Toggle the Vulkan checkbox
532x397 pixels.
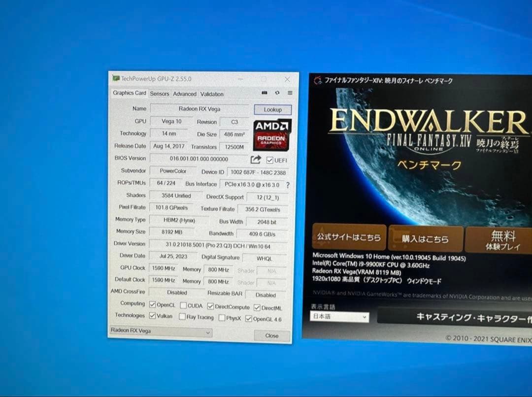152,316
